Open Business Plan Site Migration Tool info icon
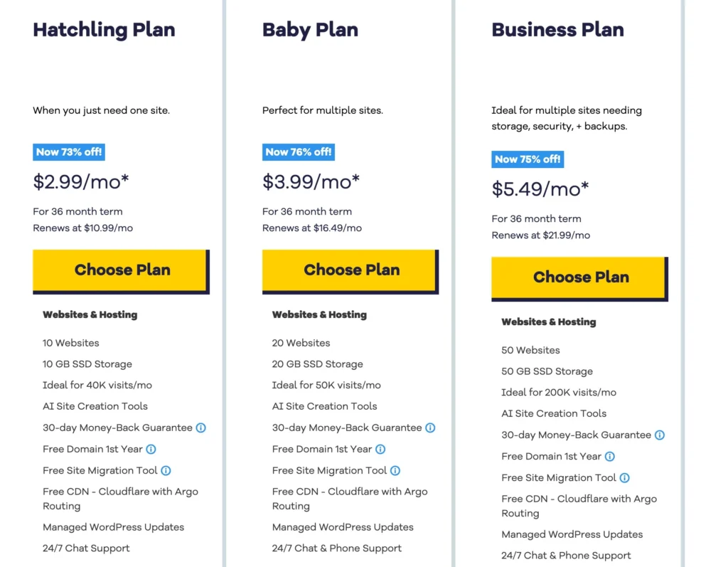The image size is (728, 567). (626, 477)
